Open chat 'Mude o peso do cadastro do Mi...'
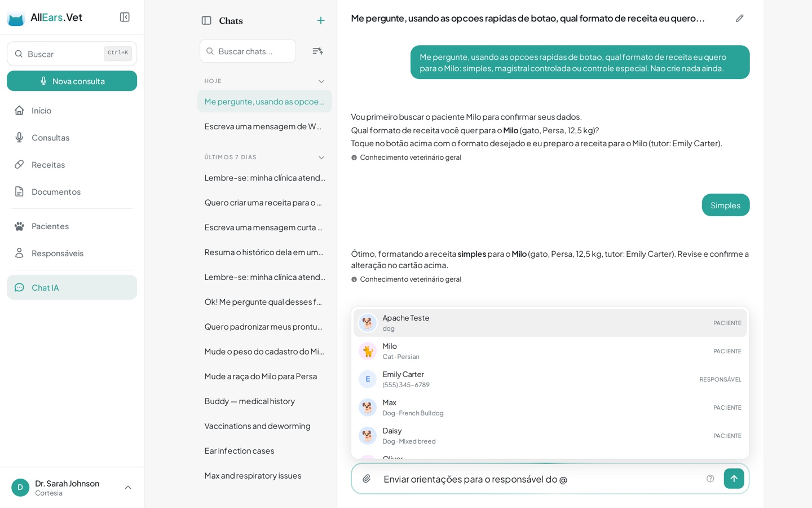The image size is (812, 508). [264, 351]
